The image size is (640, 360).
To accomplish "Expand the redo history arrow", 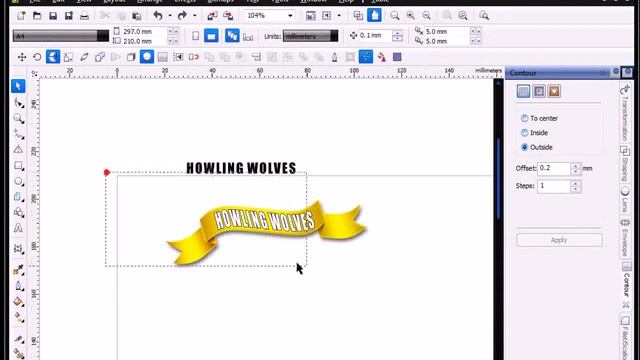I will pyautogui.click(x=194, y=16).
